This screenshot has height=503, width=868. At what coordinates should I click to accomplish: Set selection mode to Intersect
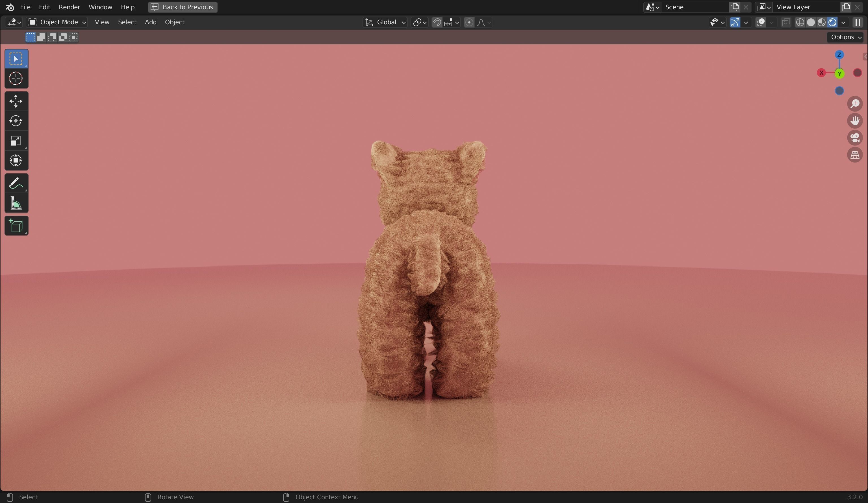[x=73, y=37]
